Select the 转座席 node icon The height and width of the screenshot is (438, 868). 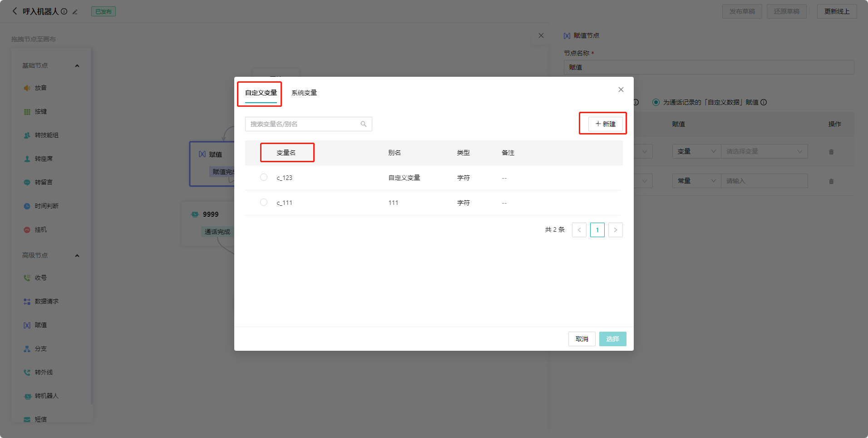point(27,159)
